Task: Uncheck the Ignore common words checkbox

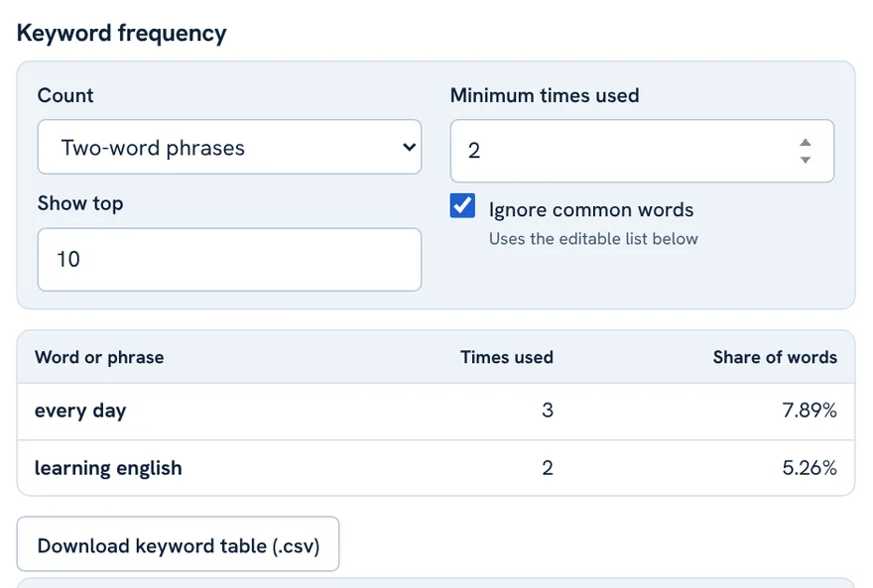Action: click(462, 205)
